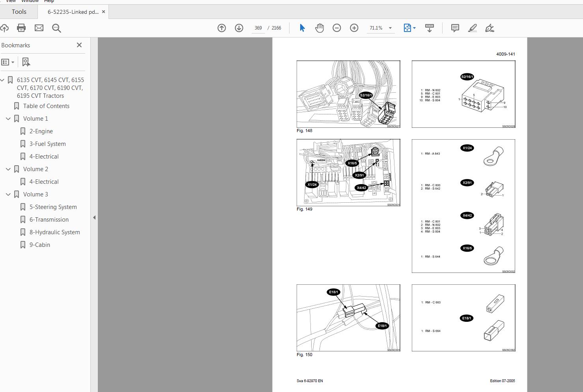
Task: Collapse the Volume 2 bookmark
Action: pyautogui.click(x=8, y=169)
